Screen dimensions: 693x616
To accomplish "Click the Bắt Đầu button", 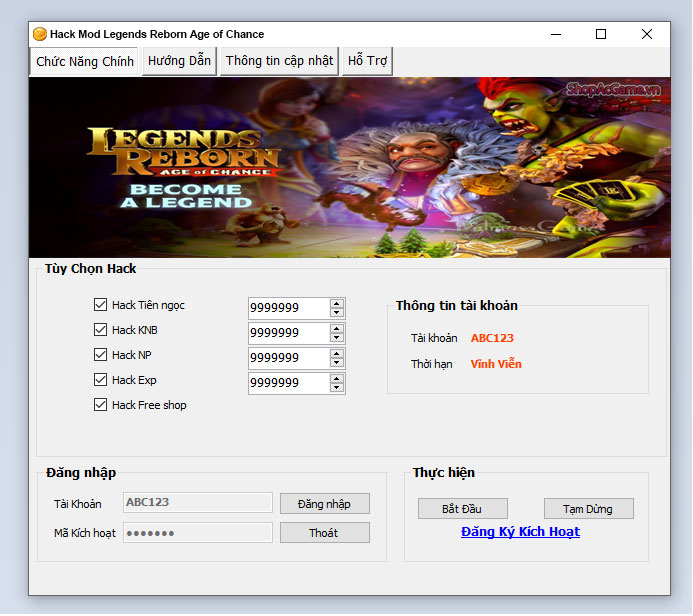I will point(462,509).
